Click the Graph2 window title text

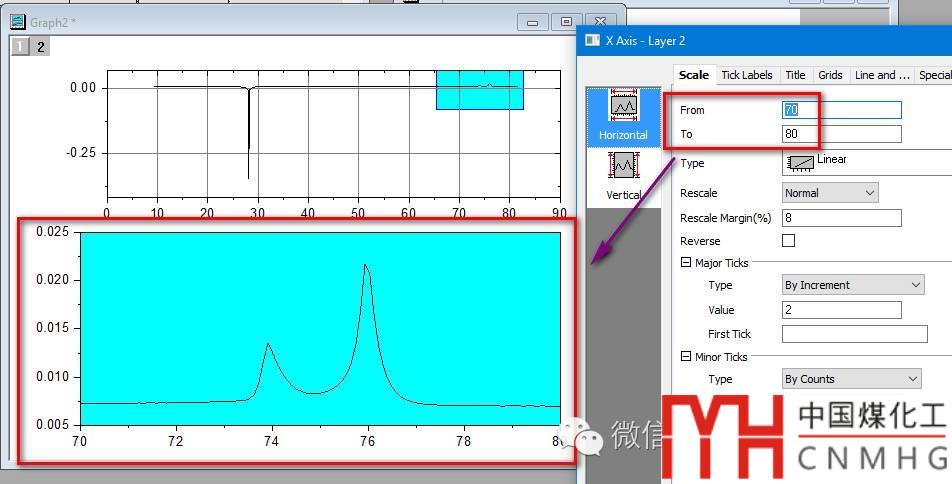point(53,22)
